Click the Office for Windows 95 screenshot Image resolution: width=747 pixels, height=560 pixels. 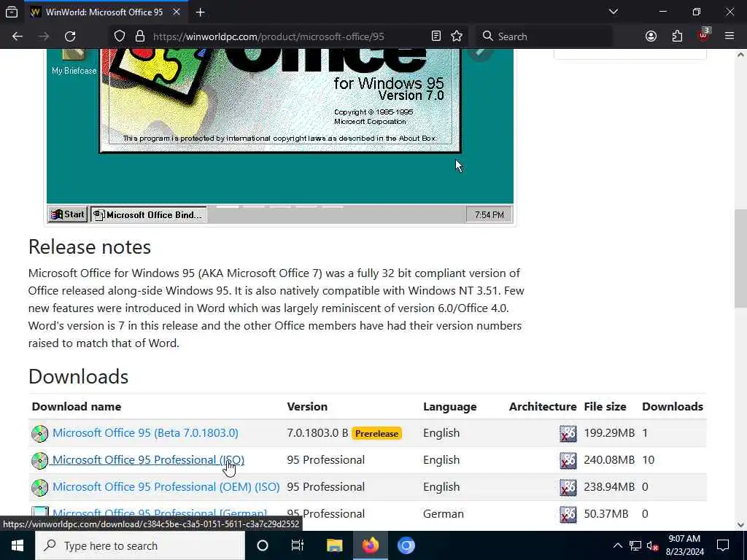point(279,136)
